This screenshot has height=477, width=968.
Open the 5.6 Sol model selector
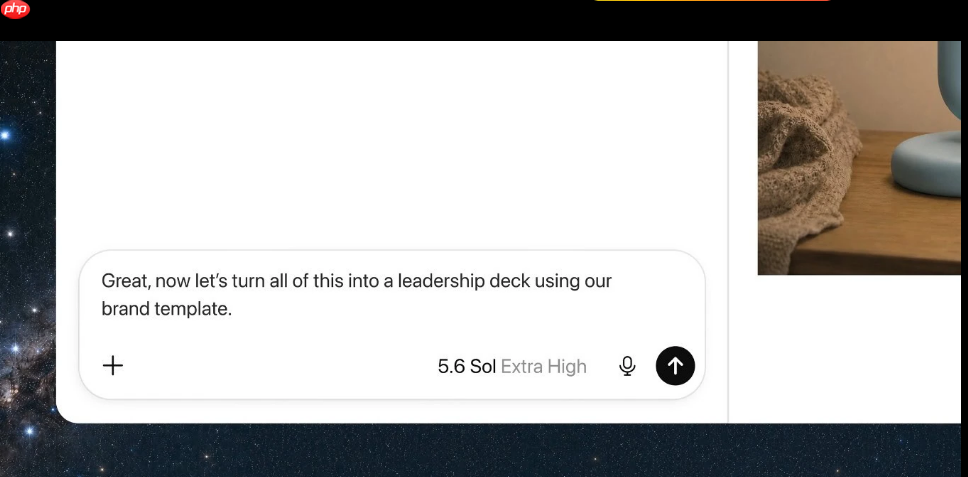(467, 367)
